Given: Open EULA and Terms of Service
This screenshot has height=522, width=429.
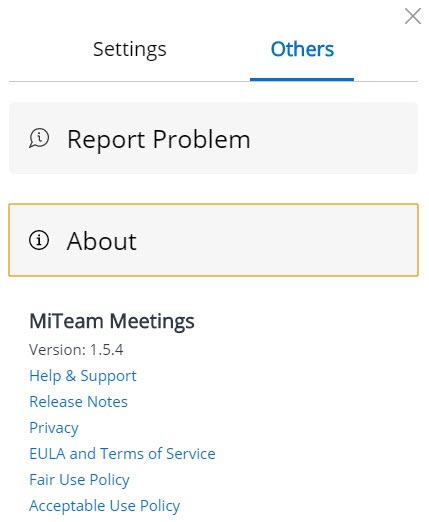Looking at the screenshot, I should [x=122, y=453].
